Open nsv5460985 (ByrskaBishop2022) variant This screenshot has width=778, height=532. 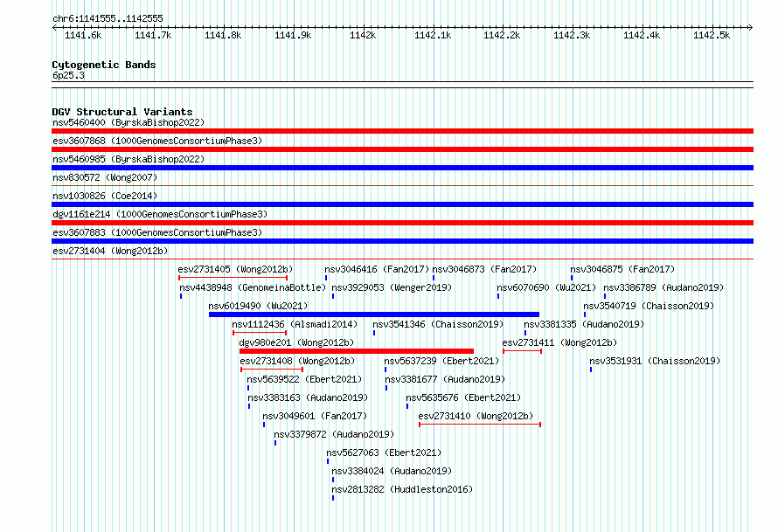pyautogui.click(x=129, y=159)
